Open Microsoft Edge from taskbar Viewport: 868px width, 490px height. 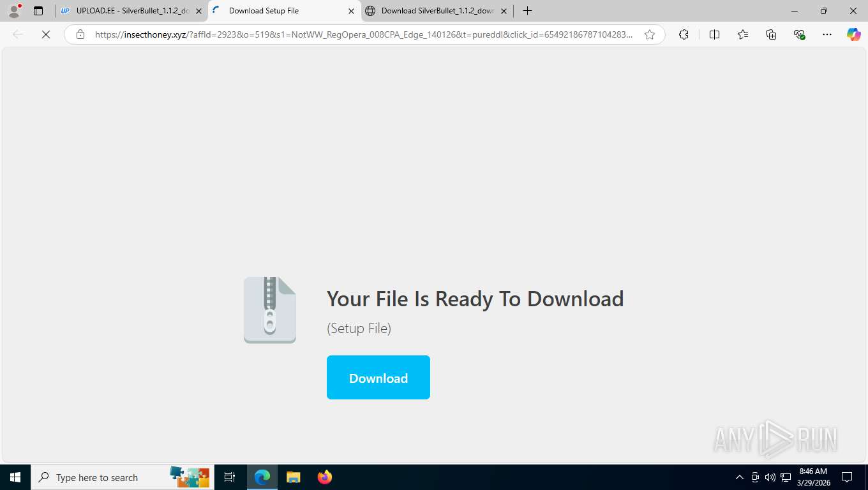click(x=262, y=477)
